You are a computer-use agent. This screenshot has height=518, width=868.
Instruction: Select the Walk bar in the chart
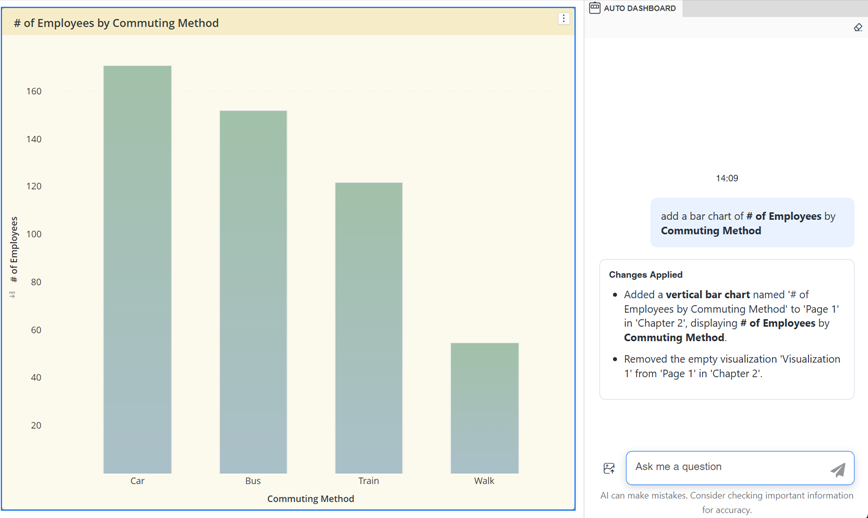pyautogui.click(x=484, y=408)
